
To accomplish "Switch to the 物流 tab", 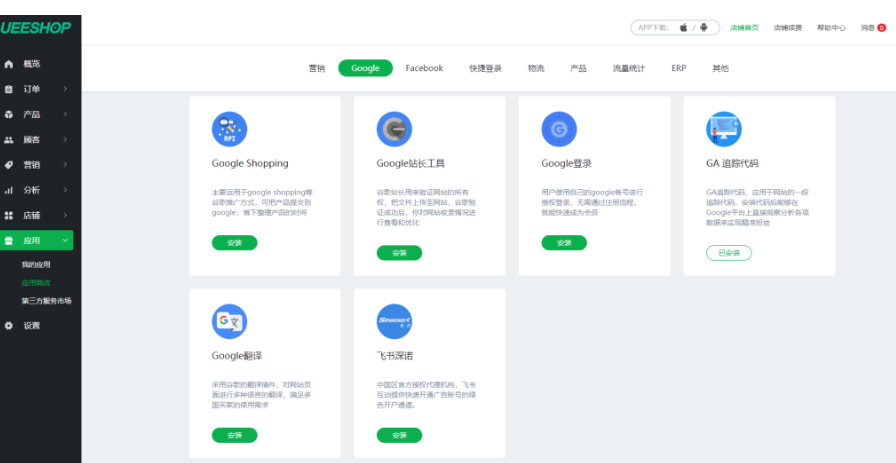I will click(x=536, y=68).
